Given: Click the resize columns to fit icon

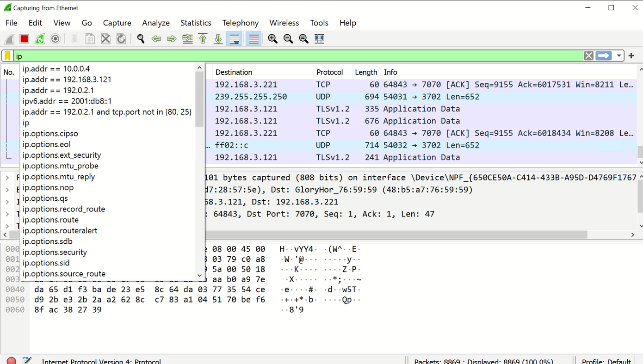Looking at the screenshot, I should click(319, 39).
